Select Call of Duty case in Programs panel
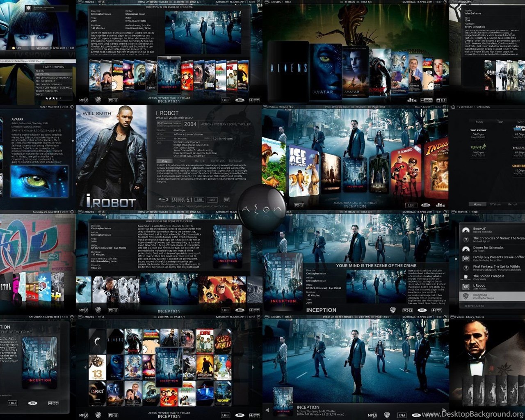The height and width of the screenshot is (420, 525). (x=490, y=75)
